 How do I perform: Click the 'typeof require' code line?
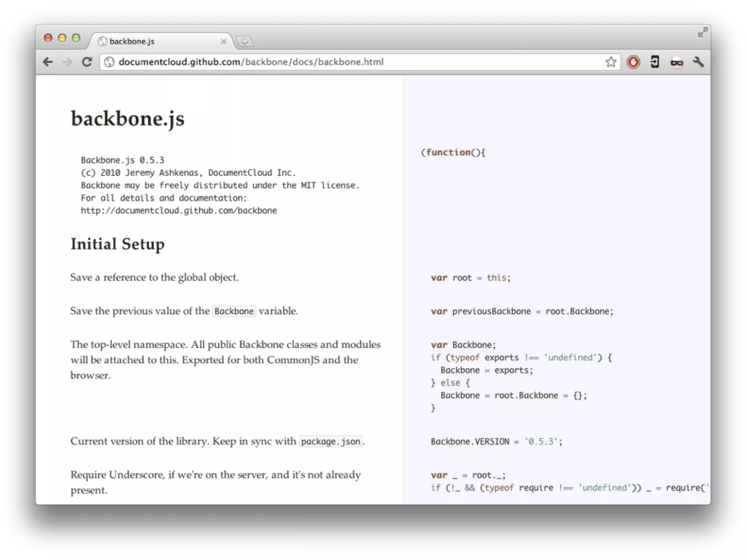pyautogui.click(x=570, y=488)
